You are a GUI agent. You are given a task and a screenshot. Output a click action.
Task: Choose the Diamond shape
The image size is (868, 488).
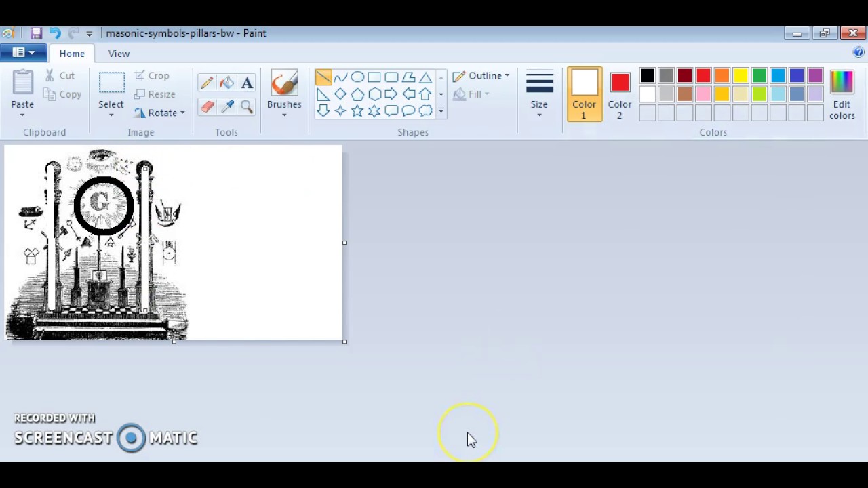click(340, 94)
